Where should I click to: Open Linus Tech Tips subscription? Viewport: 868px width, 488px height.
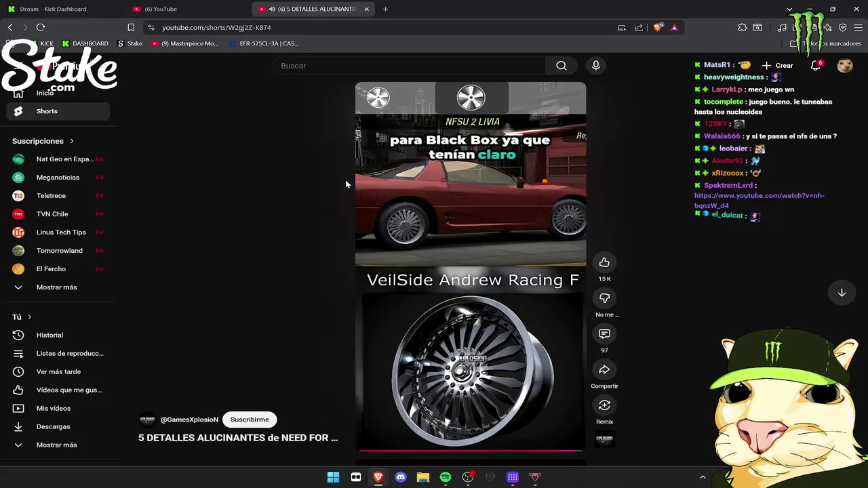[58, 232]
